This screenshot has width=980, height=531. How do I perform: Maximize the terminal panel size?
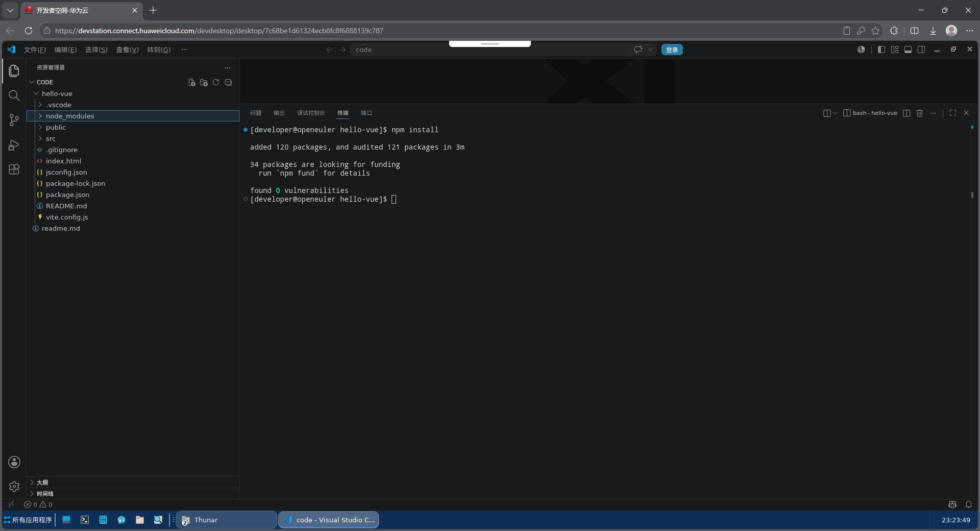click(x=953, y=113)
